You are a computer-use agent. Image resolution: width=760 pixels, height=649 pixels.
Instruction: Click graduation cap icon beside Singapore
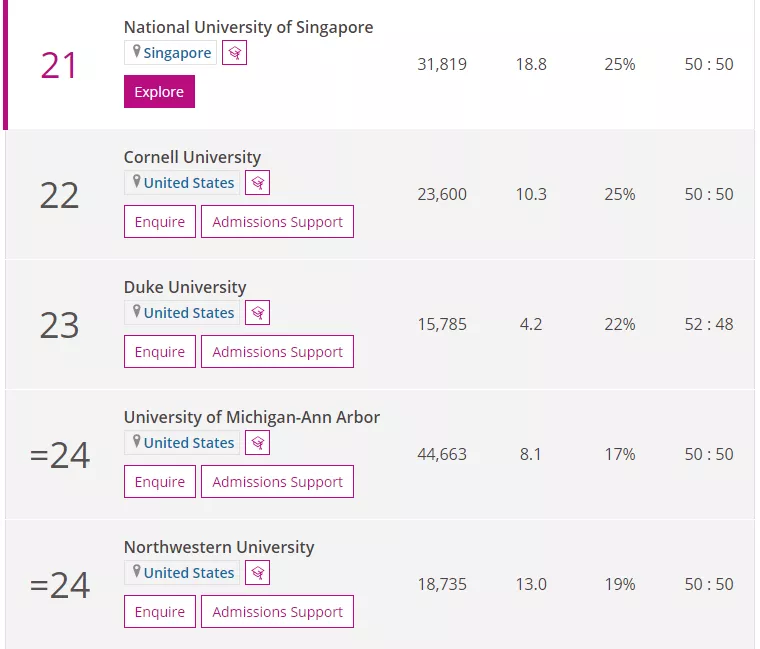(x=234, y=53)
